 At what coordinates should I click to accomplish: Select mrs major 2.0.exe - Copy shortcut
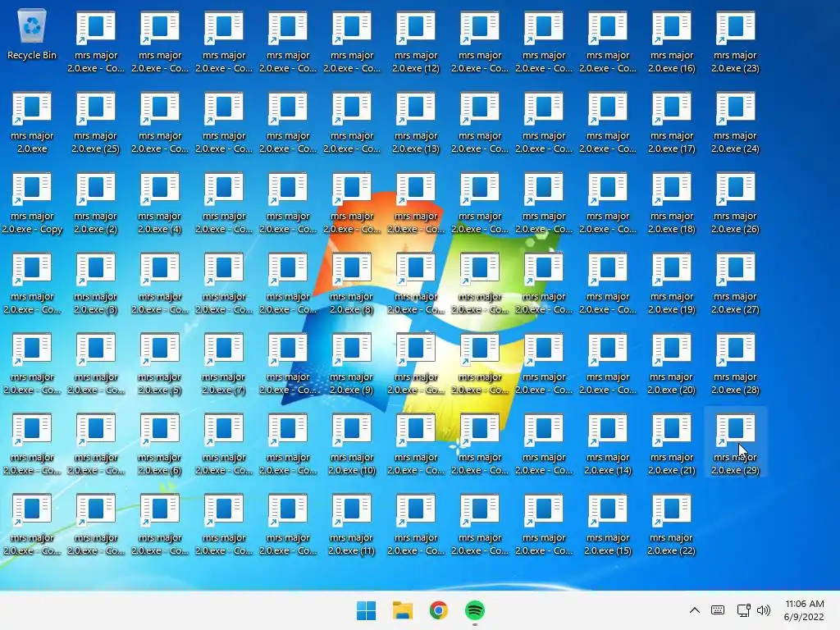(x=32, y=203)
